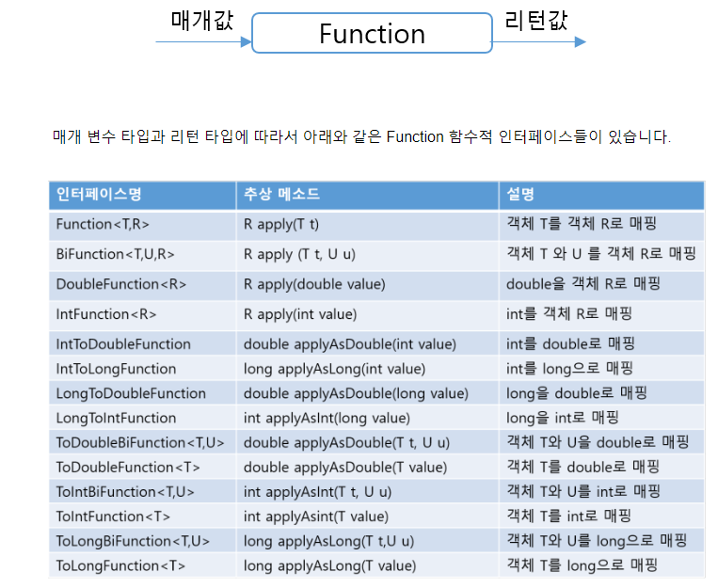The height and width of the screenshot is (588, 718).
Task: Click the R apply (T t, U u) cell
Action: coord(367,255)
